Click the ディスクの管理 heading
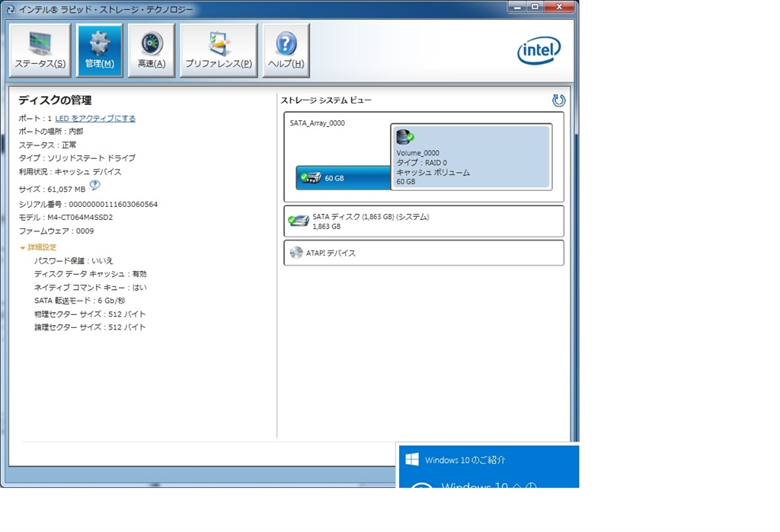The height and width of the screenshot is (532, 780). click(x=55, y=100)
